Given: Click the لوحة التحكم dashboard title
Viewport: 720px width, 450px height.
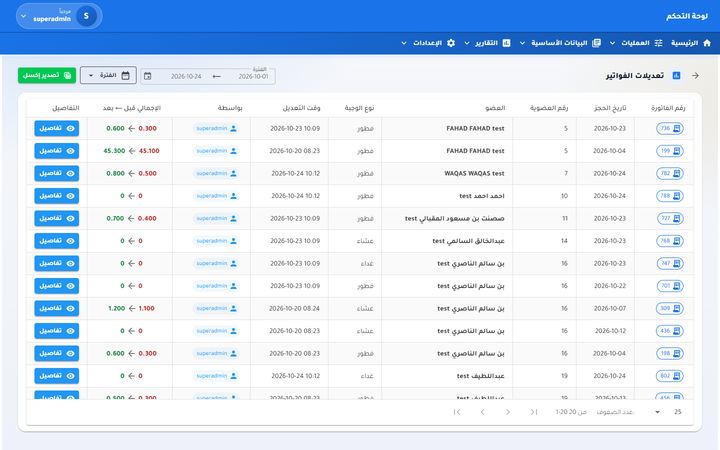Looking at the screenshot, I should pos(687,16).
